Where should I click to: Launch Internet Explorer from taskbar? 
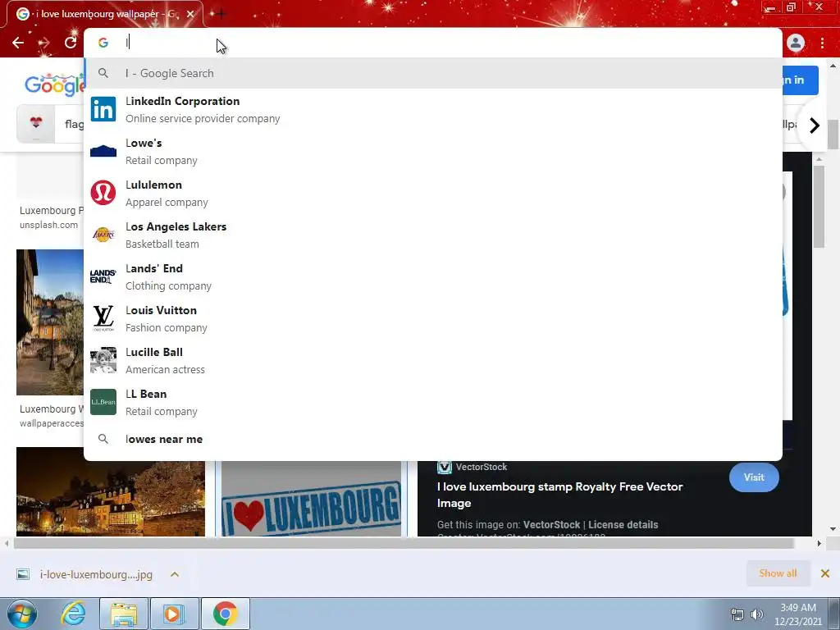tap(73, 614)
